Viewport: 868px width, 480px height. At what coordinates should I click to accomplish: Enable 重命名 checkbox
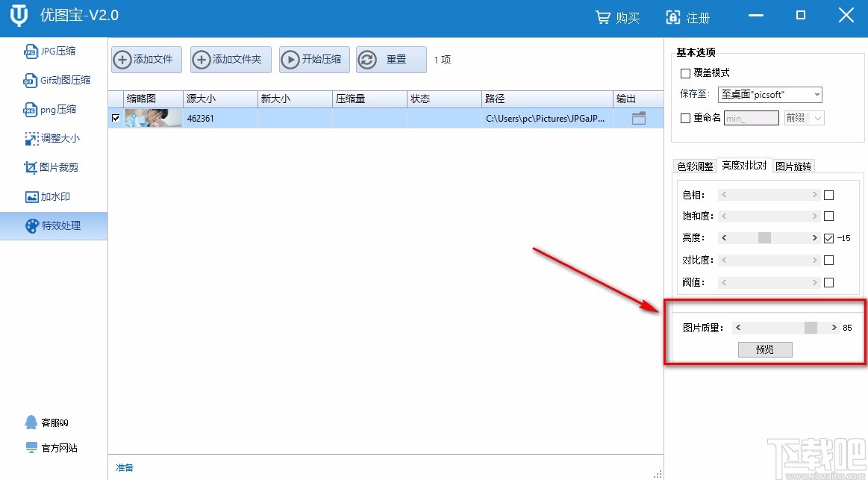[685, 118]
